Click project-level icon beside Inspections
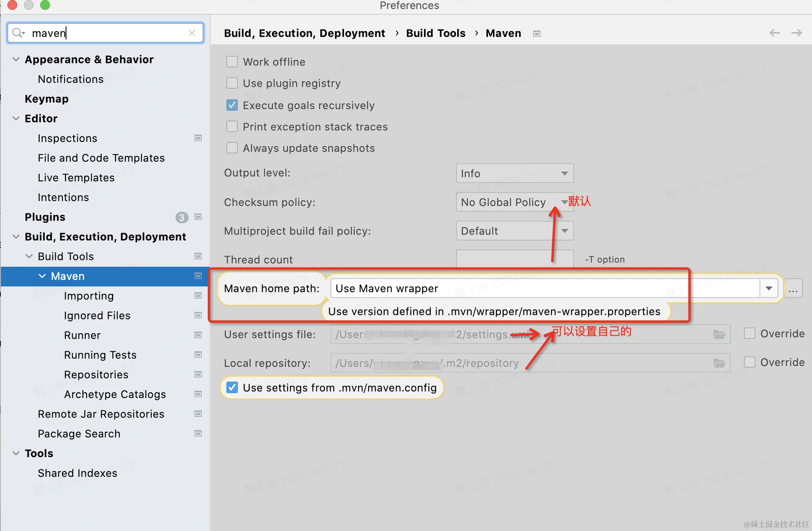Viewport: 812px width, 531px height. click(198, 138)
